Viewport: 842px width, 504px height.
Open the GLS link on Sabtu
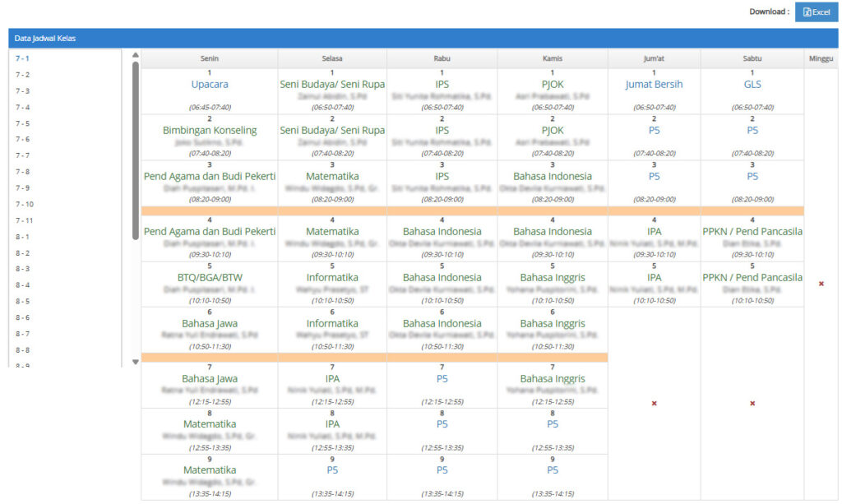pos(752,84)
